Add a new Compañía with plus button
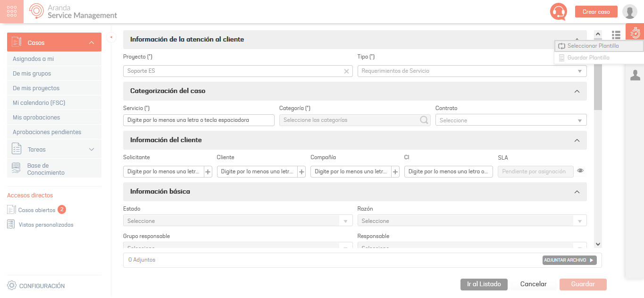 point(395,172)
